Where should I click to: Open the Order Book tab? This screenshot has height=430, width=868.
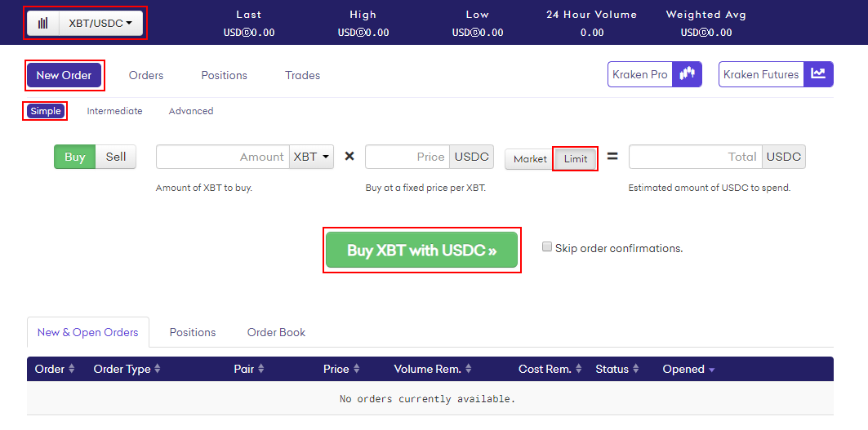tap(276, 332)
